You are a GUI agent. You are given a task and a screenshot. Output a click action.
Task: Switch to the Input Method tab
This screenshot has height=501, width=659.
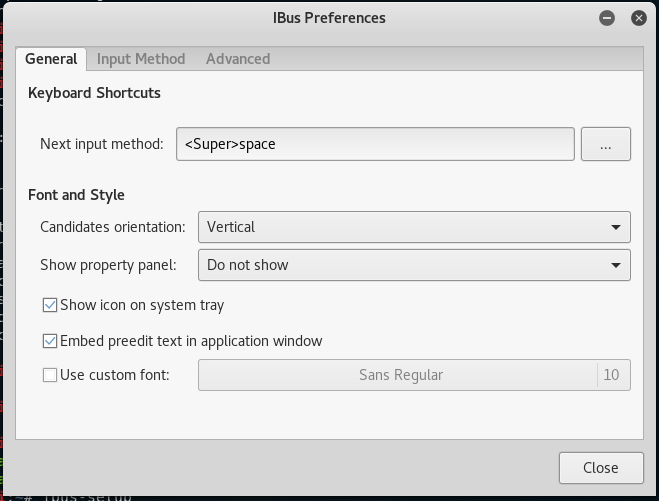[141, 59]
